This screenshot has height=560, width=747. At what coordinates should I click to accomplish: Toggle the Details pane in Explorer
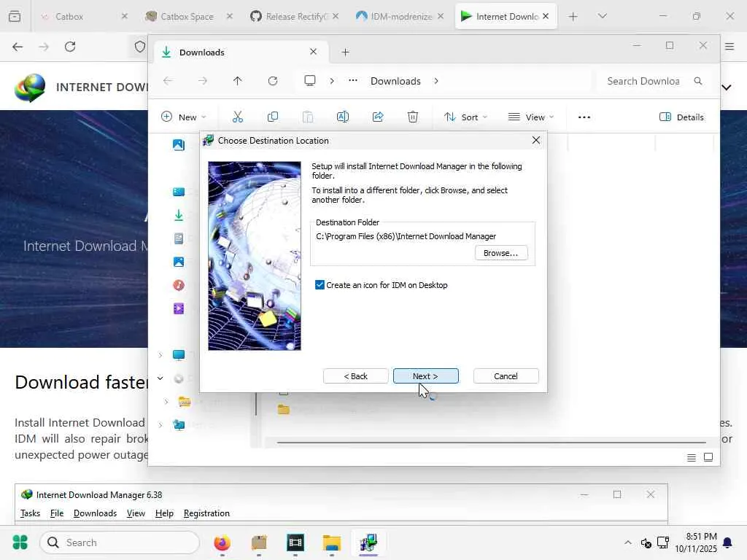click(681, 117)
